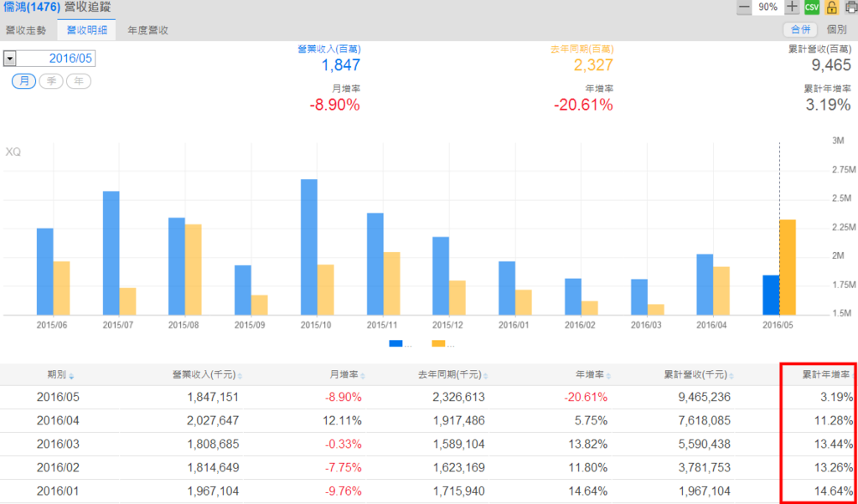
Task: Click the 2016/05 orange last-year bar
Action: click(x=788, y=267)
